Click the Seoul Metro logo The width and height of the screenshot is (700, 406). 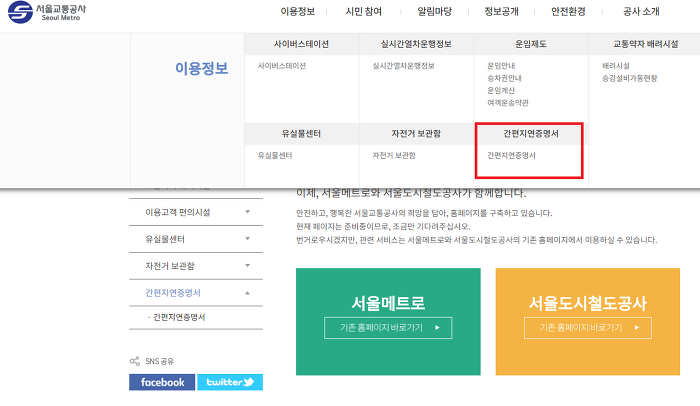[47, 12]
